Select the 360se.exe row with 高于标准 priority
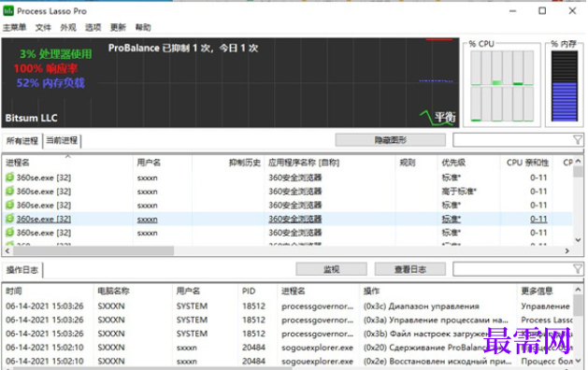Image resolution: width=588 pixels, height=370 pixels. [288, 192]
